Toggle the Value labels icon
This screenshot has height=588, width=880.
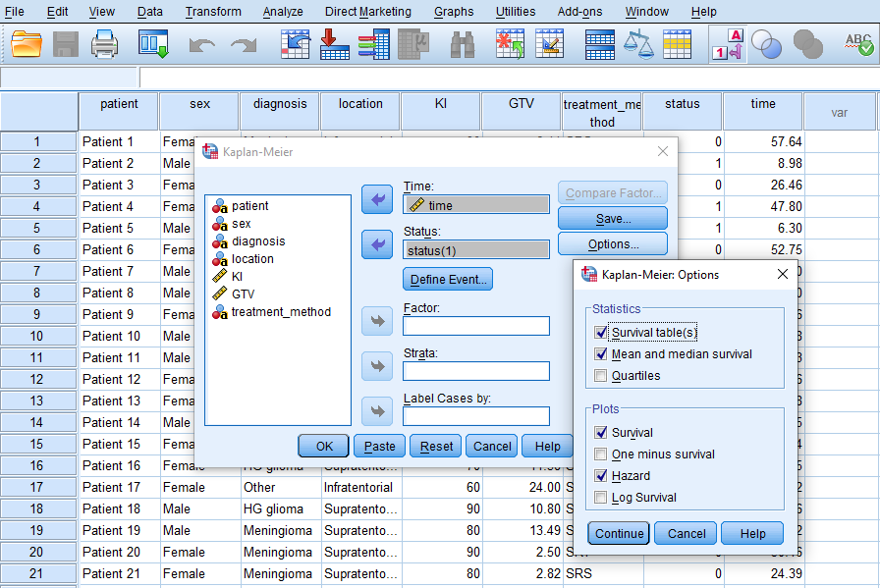tap(728, 44)
